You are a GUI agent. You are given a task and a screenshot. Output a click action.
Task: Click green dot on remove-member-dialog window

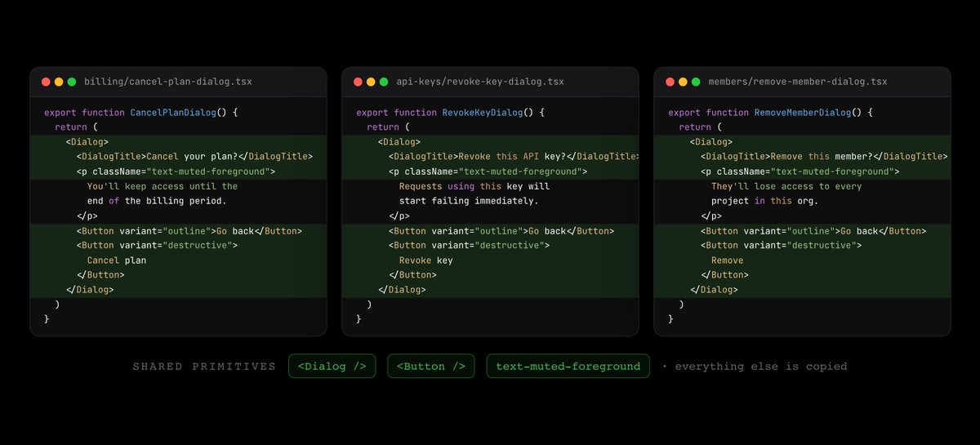(696, 82)
